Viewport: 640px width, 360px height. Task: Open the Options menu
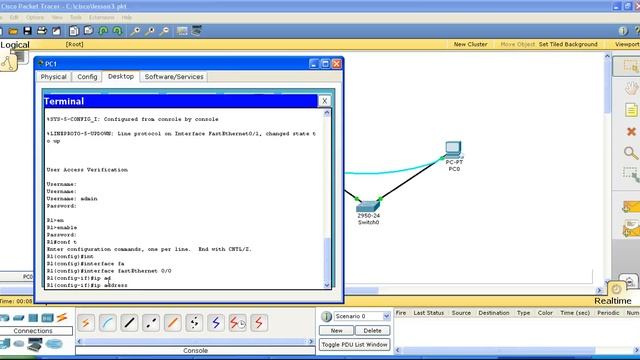[35, 18]
